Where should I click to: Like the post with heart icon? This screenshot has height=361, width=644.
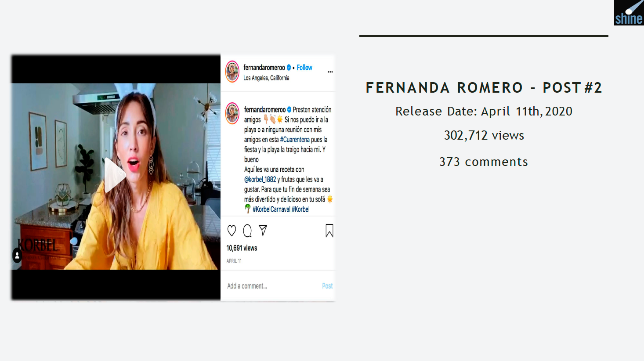[232, 231]
